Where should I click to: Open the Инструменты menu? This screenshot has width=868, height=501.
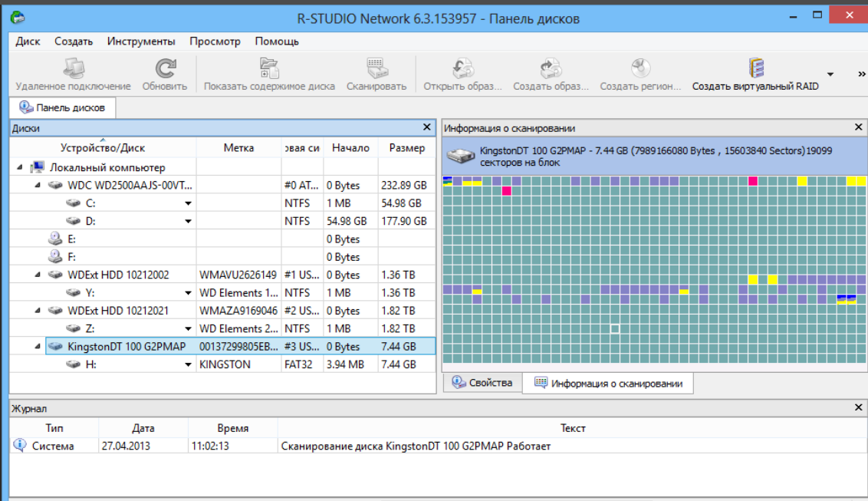click(x=141, y=41)
